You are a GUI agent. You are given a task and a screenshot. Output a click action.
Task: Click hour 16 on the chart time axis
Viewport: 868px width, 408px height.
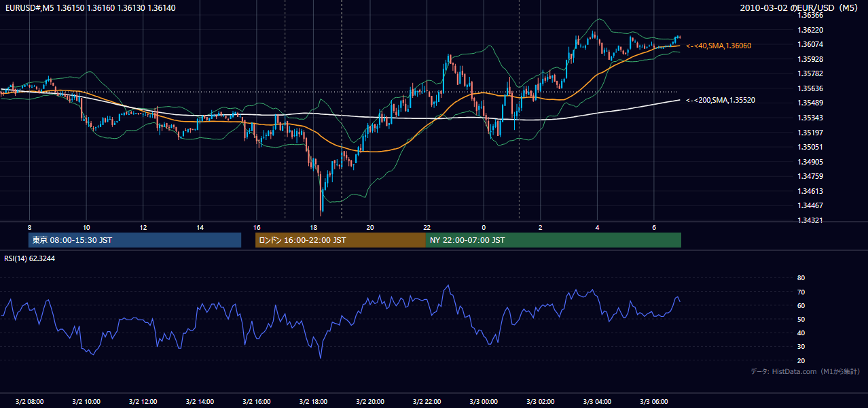coord(256,227)
